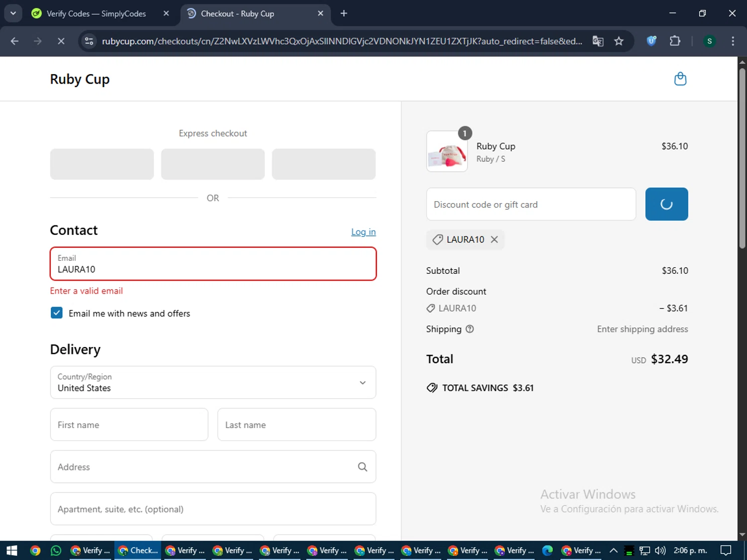Open the Windows notification center icon

click(726, 551)
